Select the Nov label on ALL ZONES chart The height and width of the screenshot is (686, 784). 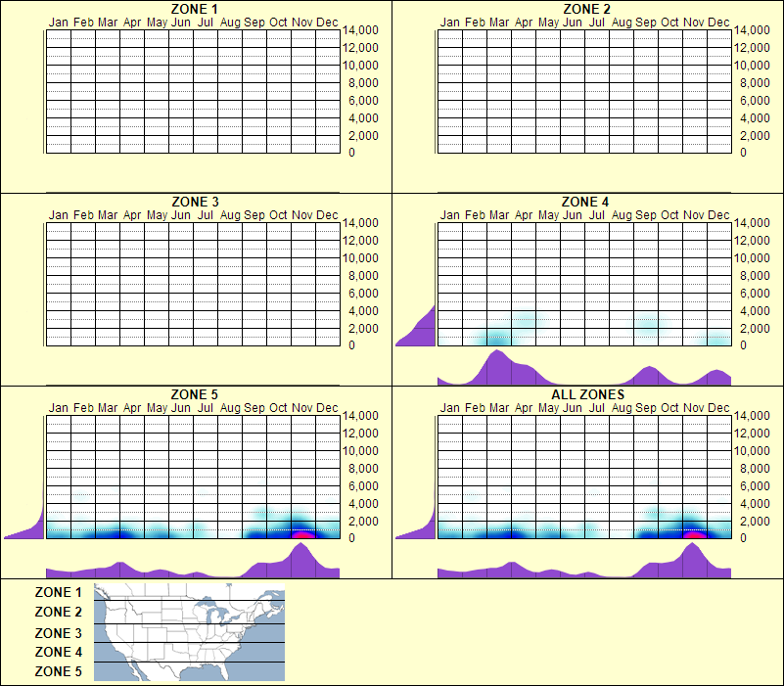pyautogui.click(x=693, y=408)
